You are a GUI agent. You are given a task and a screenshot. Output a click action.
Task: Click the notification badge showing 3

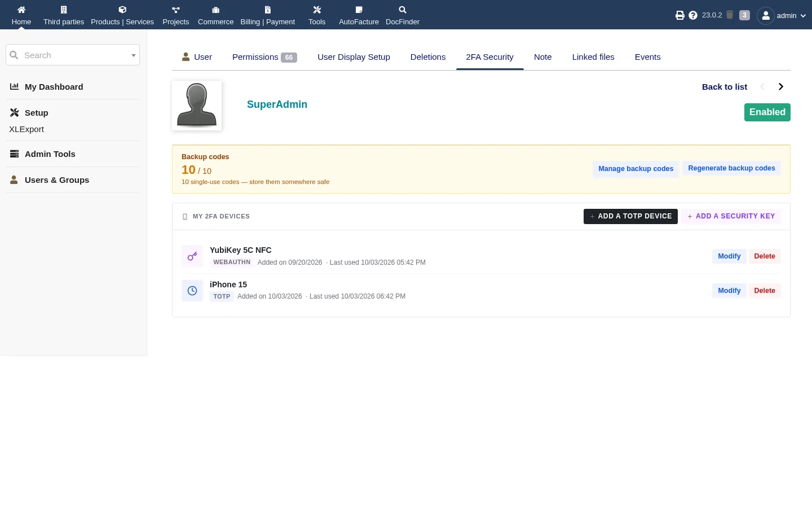(x=744, y=15)
